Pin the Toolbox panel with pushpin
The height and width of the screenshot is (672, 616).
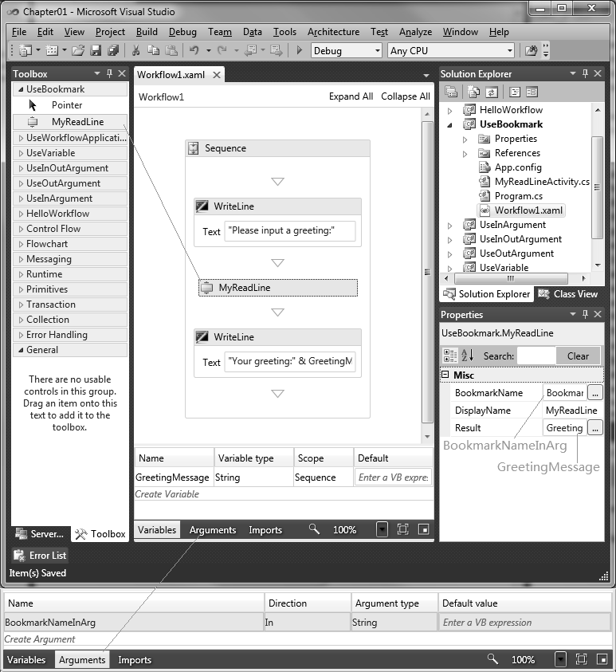coord(110,73)
